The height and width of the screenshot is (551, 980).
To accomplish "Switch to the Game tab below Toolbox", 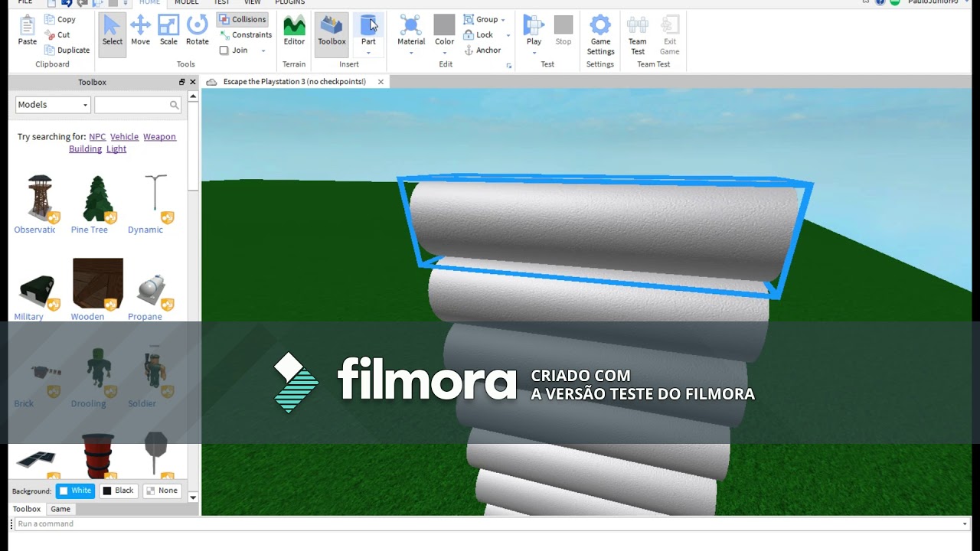I will pyautogui.click(x=60, y=509).
